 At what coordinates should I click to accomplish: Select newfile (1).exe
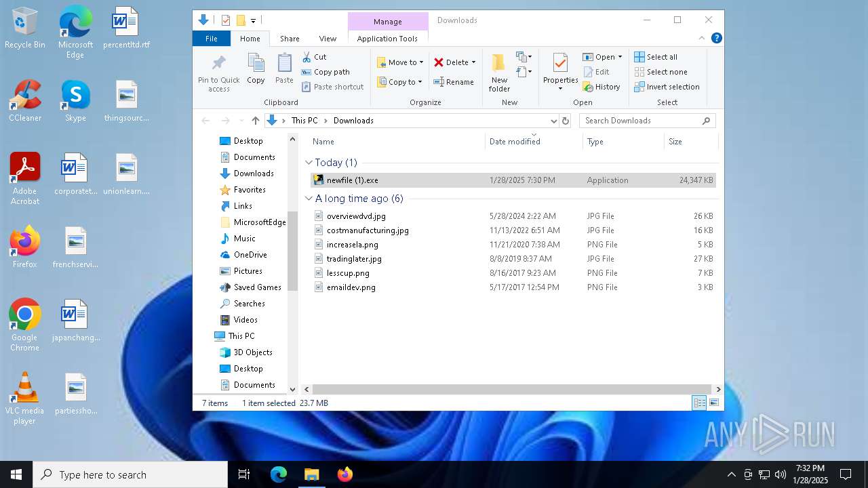512,180
